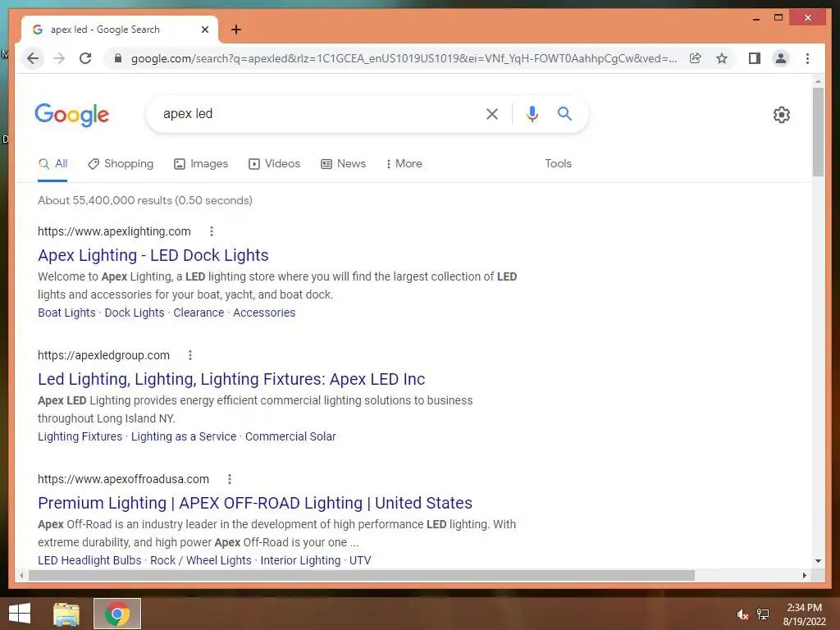840x630 pixels.
Task: Start voice search with the microphone
Action: pyautogui.click(x=532, y=114)
